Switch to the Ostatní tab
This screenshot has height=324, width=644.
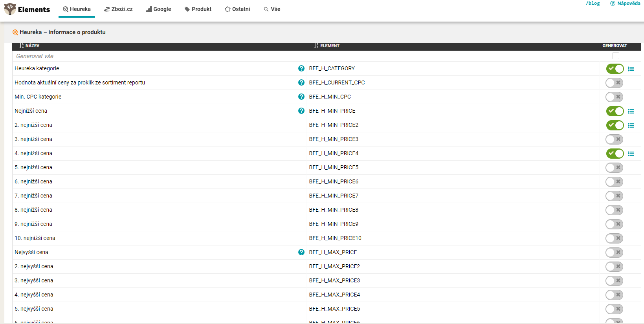coord(237,9)
